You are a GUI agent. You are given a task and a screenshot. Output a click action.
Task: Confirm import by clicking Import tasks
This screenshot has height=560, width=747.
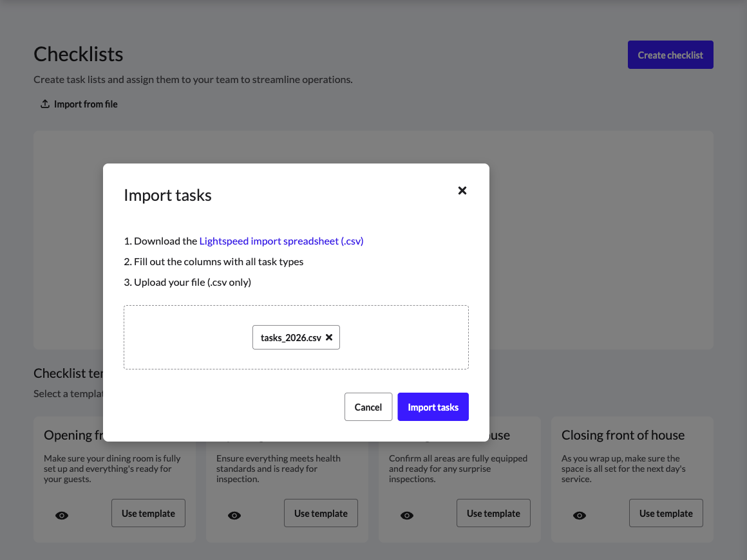click(433, 407)
